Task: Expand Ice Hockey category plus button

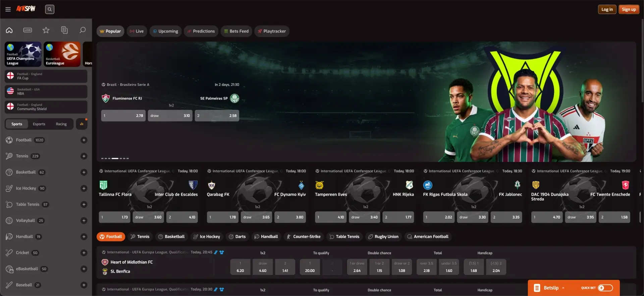Action: pyautogui.click(x=84, y=188)
